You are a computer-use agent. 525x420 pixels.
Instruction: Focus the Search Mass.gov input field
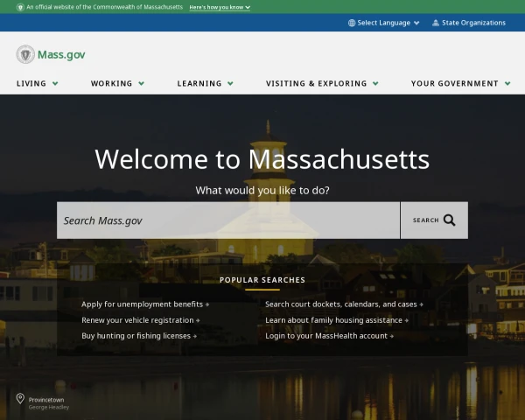(228, 220)
